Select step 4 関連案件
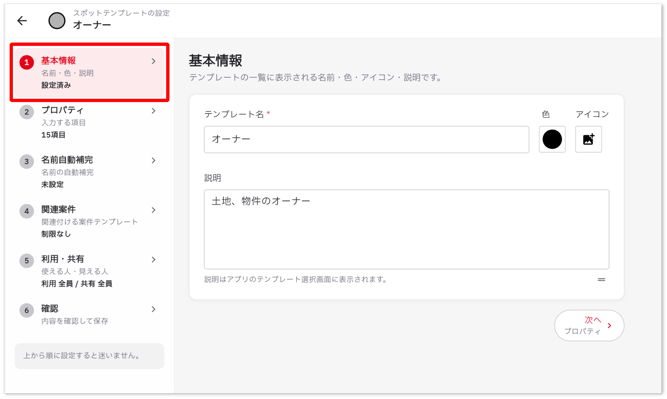The width and height of the screenshot is (667, 399). pos(89,221)
